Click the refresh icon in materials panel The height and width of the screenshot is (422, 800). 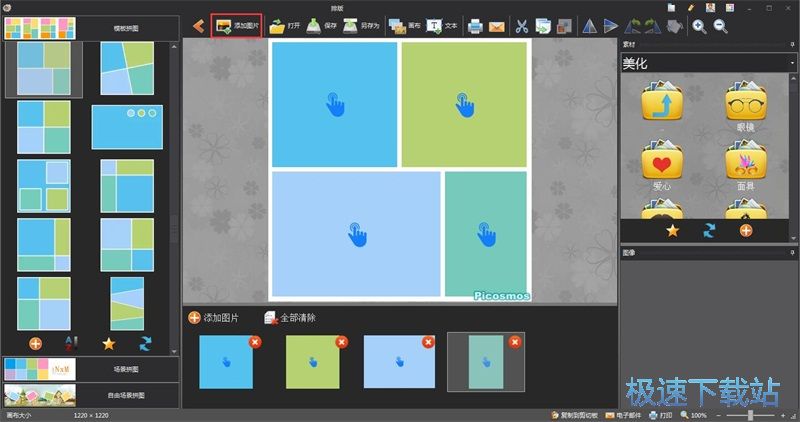click(x=709, y=231)
